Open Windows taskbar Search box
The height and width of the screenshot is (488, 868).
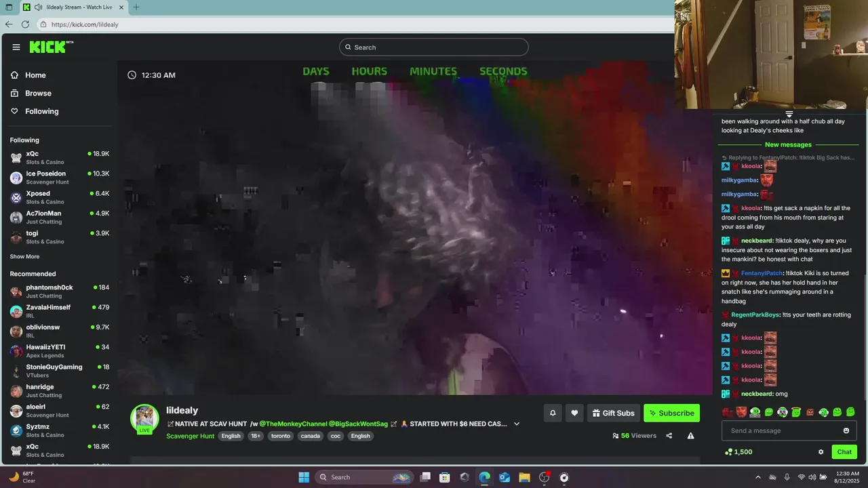364,477
